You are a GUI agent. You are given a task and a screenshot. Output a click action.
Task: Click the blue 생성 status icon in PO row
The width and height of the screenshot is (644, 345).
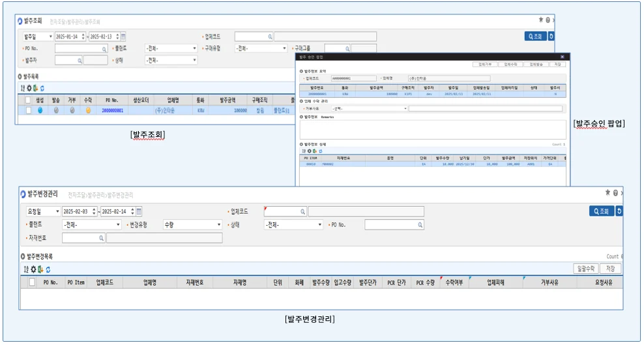[x=40, y=110]
